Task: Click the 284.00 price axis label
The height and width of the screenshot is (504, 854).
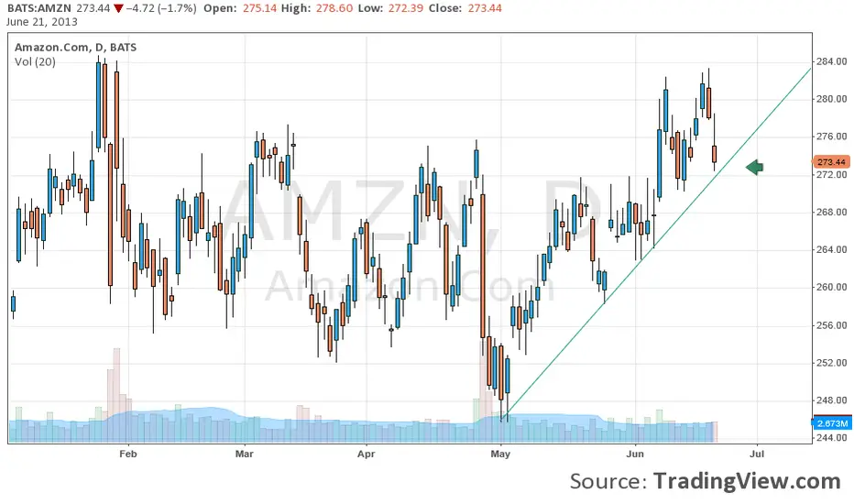Action: coord(831,61)
